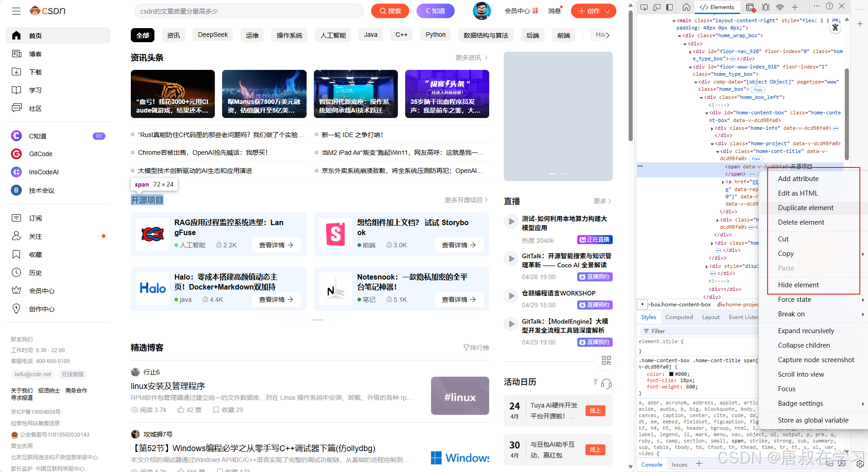Open DevTools customize three-dots menu
Image resolution: width=868 pixels, height=472 pixels.
click(x=817, y=6)
